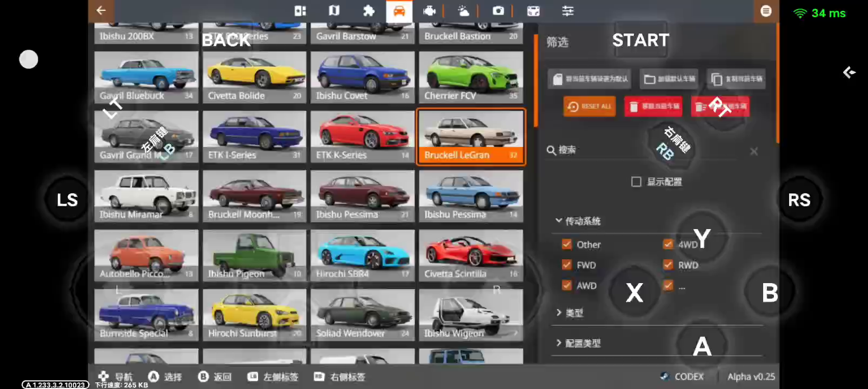The width and height of the screenshot is (868, 389).
Task: Enable the 显示配置 checkbox
Action: [636, 182]
